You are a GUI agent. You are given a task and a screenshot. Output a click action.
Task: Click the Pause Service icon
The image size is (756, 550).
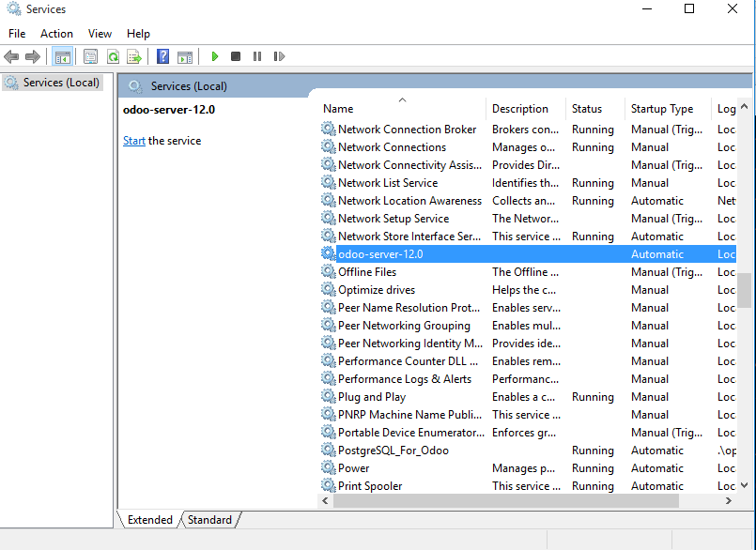point(257,57)
